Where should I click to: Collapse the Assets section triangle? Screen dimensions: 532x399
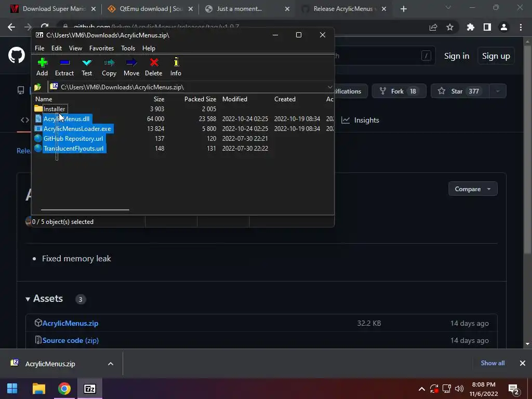pyautogui.click(x=28, y=299)
